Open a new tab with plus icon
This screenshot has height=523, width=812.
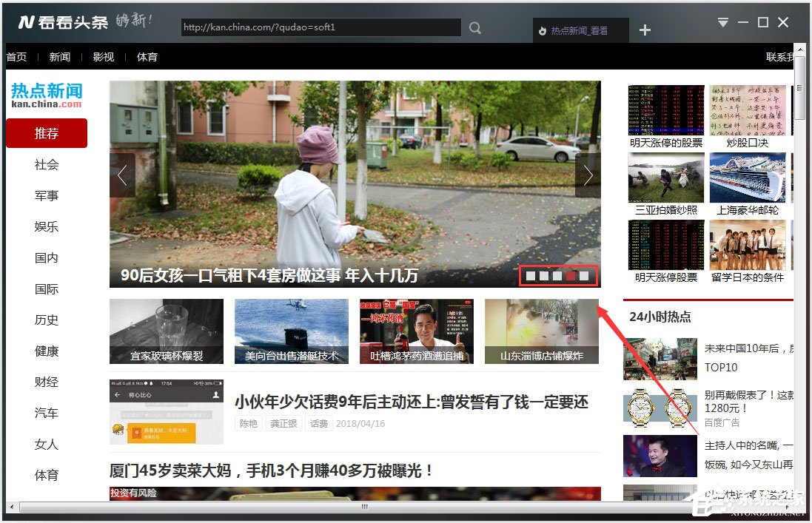(645, 30)
